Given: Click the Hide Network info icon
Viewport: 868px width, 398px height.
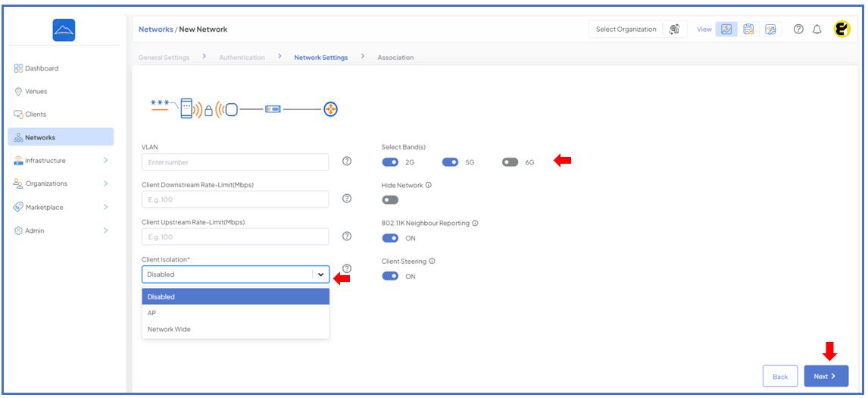Looking at the screenshot, I should (x=429, y=185).
